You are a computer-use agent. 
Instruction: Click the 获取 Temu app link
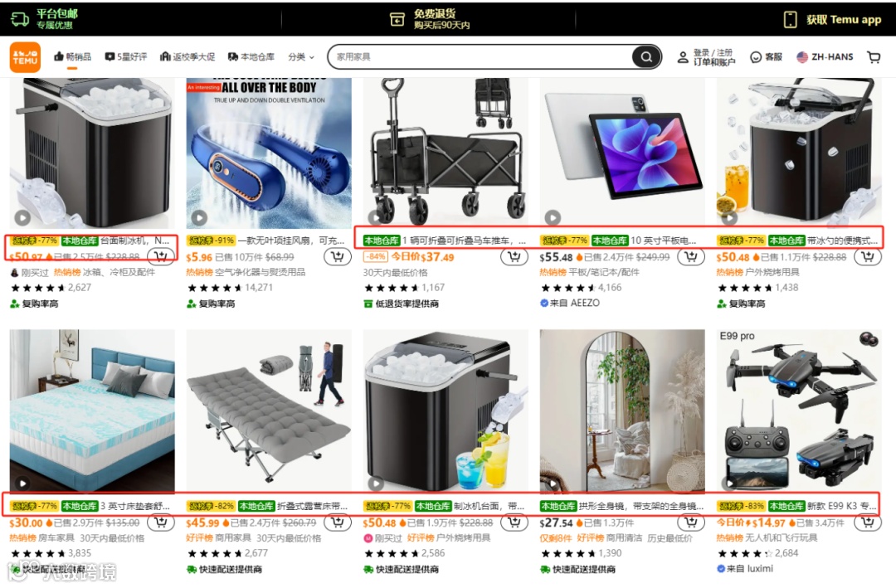[833, 20]
